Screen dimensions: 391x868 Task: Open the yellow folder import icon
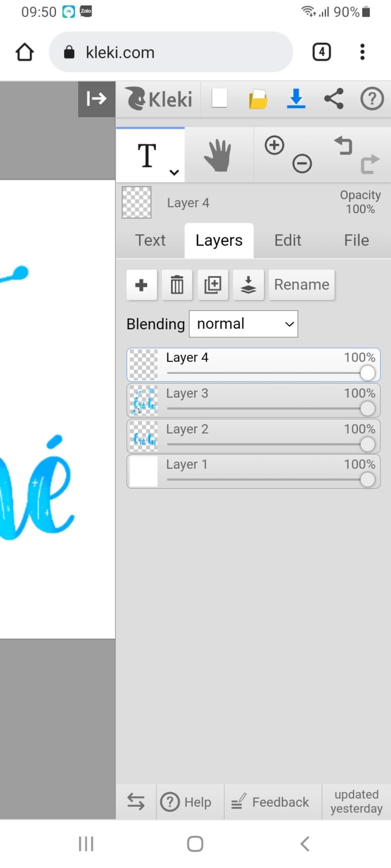tap(258, 99)
